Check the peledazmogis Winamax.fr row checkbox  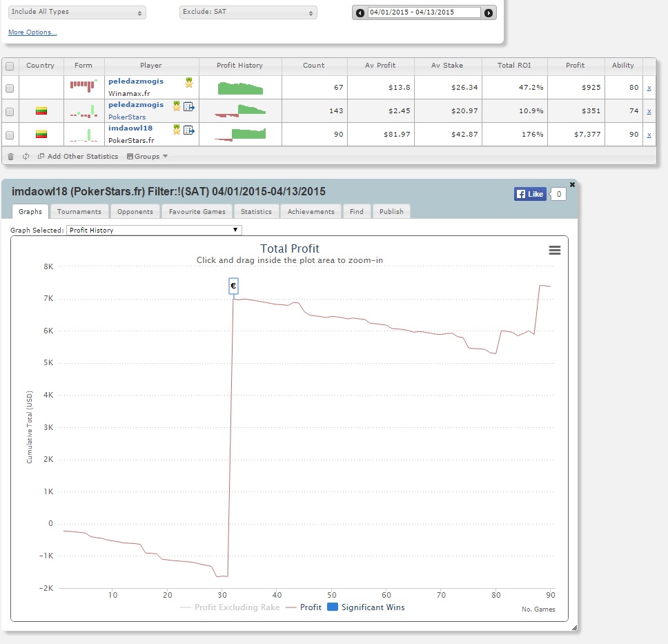click(x=10, y=88)
